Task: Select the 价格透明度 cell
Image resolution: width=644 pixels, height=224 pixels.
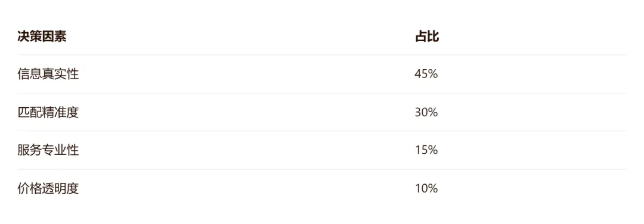Action: click(x=48, y=189)
